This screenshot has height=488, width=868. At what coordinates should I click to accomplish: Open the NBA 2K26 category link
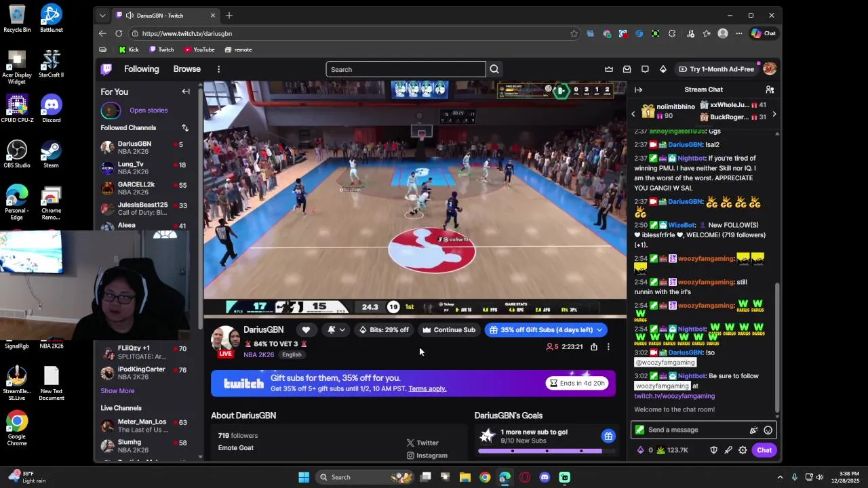(258, 355)
